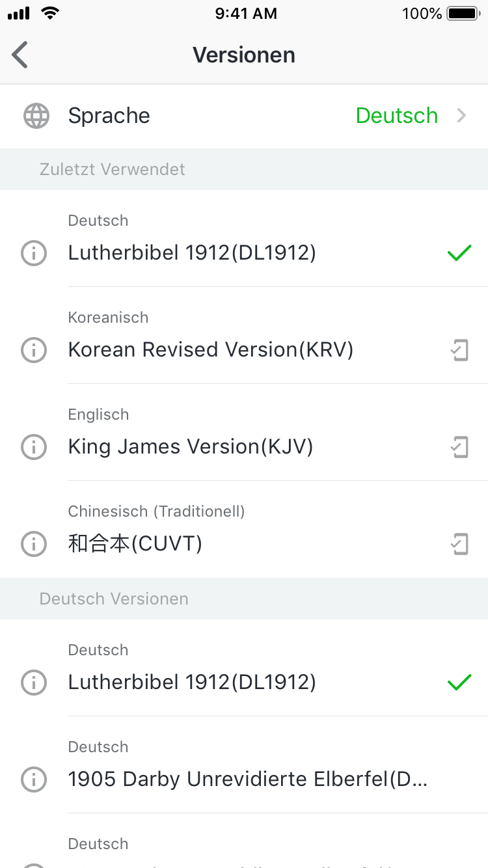This screenshot has width=488, height=868.
Task: Open info icon for 和合本(CUVT)
Action: (x=34, y=544)
